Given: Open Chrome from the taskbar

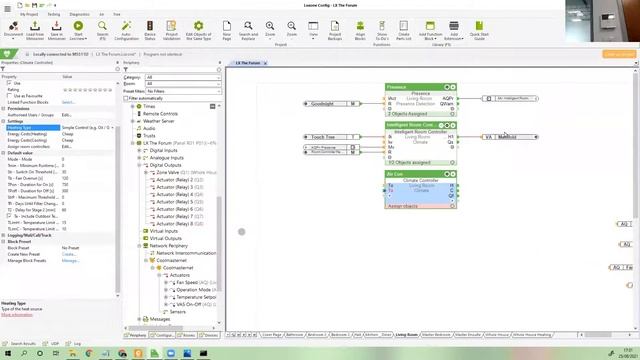Looking at the screenshot, I should [89, 353].
